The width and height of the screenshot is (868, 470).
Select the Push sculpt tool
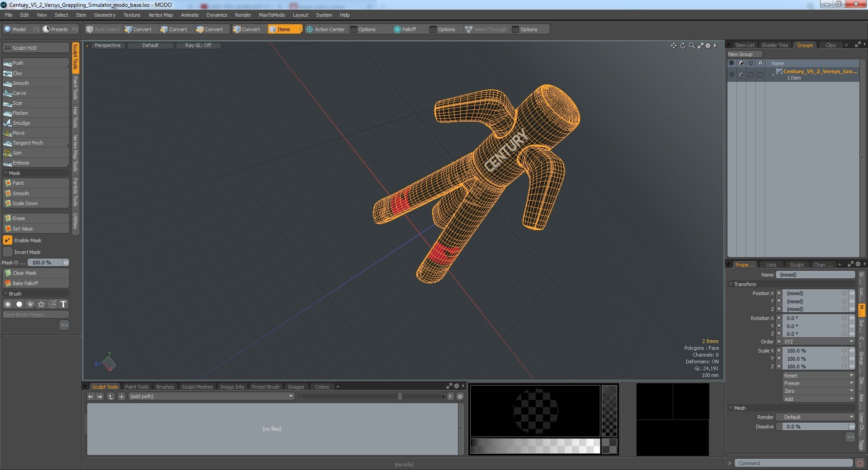click(36, 63)
